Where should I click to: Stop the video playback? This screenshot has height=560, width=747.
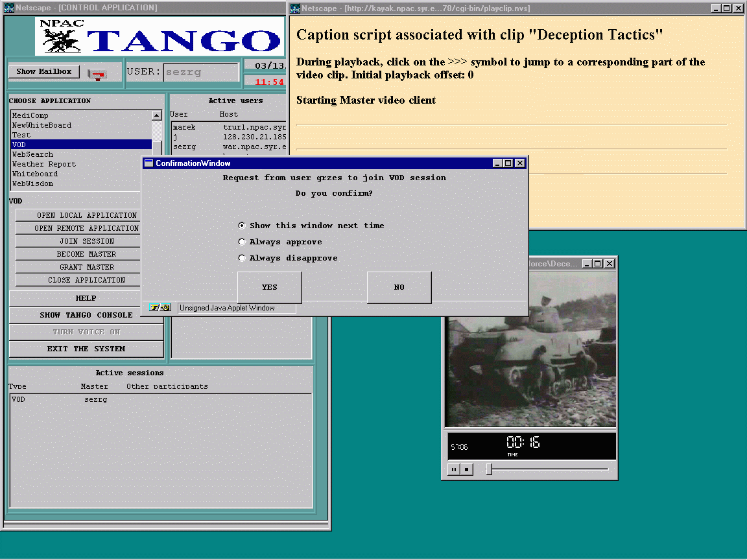click(466, 469)
